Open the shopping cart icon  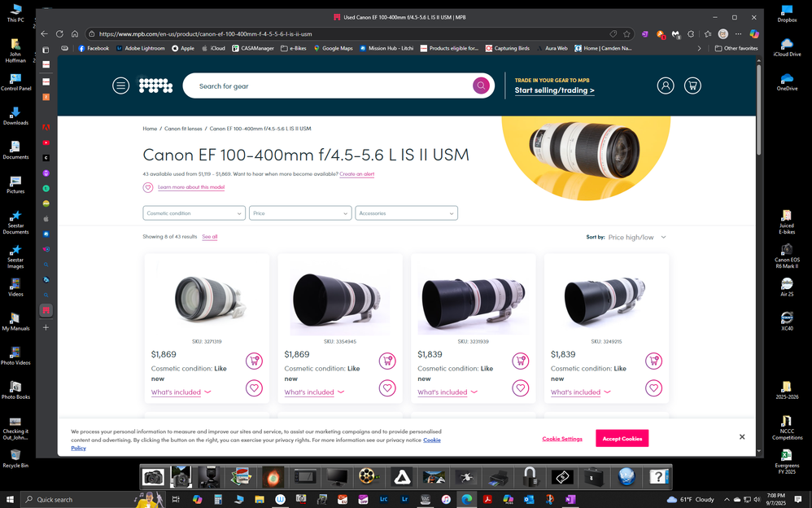coord(692,85)
